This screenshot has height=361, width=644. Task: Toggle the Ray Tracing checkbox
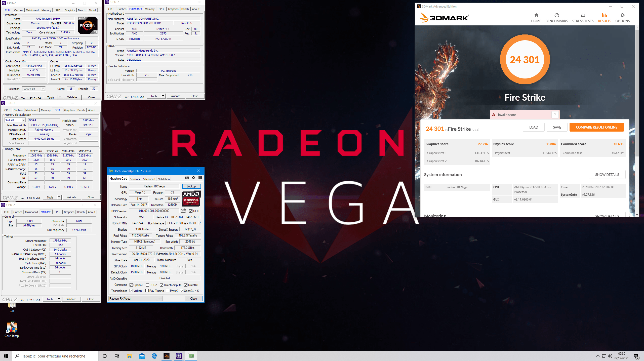[x=147, y=291]
